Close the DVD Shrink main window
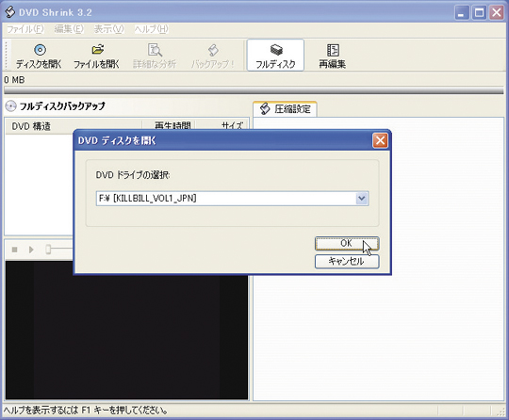Viewport: 509px width, 420px height. click(x=497, y=12)
